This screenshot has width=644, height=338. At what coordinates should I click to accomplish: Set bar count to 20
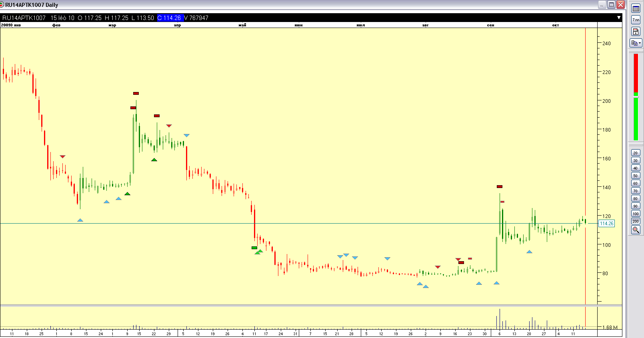[636, 153]
